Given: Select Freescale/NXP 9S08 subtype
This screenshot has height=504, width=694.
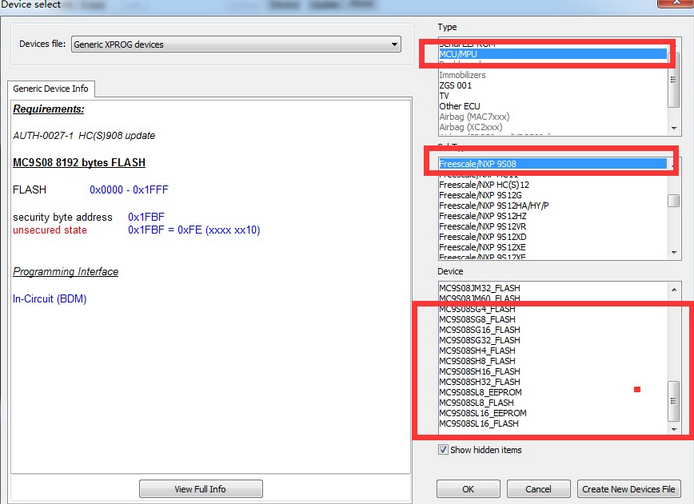Looking at the screenshot, I should (552, 164).
